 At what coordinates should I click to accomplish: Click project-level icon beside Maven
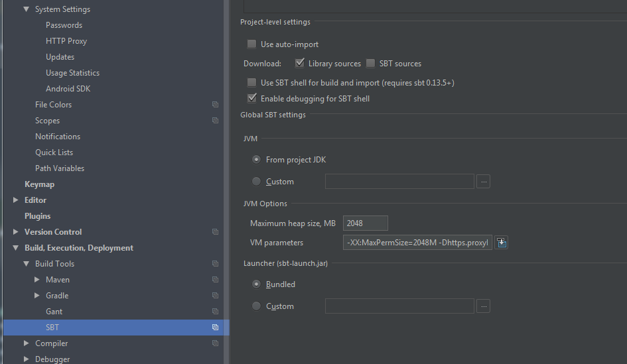point(215,280)
